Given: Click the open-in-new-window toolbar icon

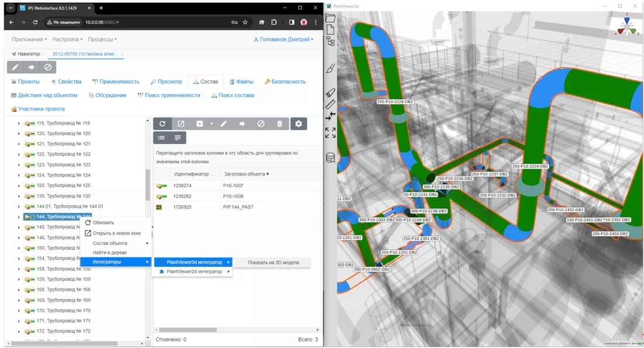Looking at the screenshot, I should pyautogui.click(x=181, y=124).
